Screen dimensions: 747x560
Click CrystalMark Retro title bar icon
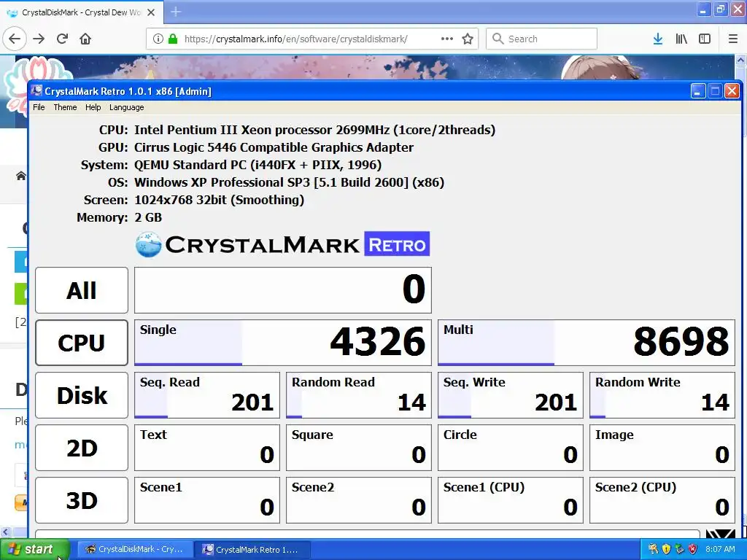pos(36,91)
